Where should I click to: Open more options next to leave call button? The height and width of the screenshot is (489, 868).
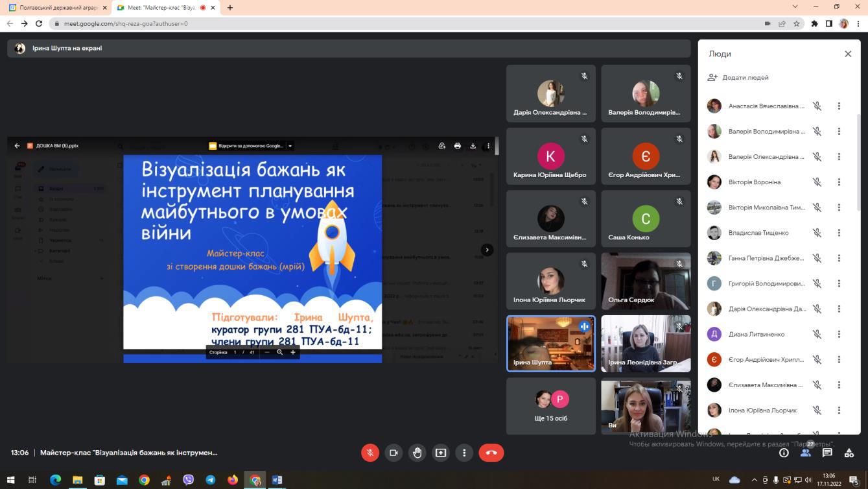(x=464, y=453)
